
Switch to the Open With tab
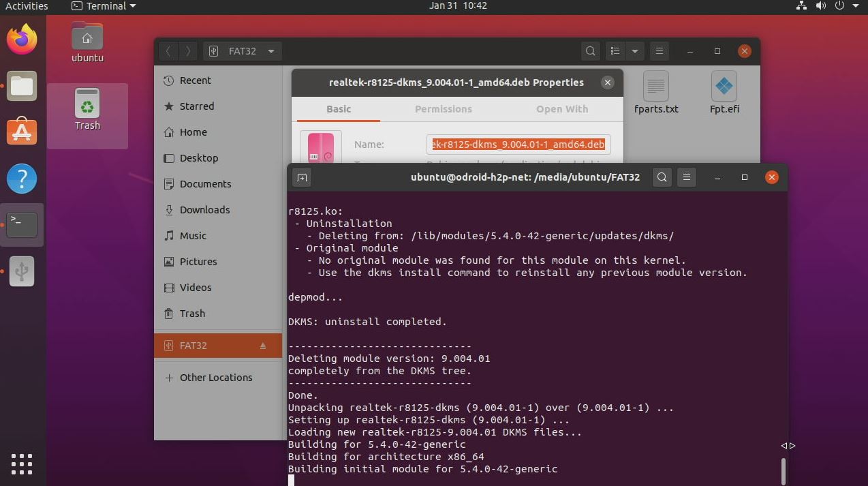tap(561, 109)
